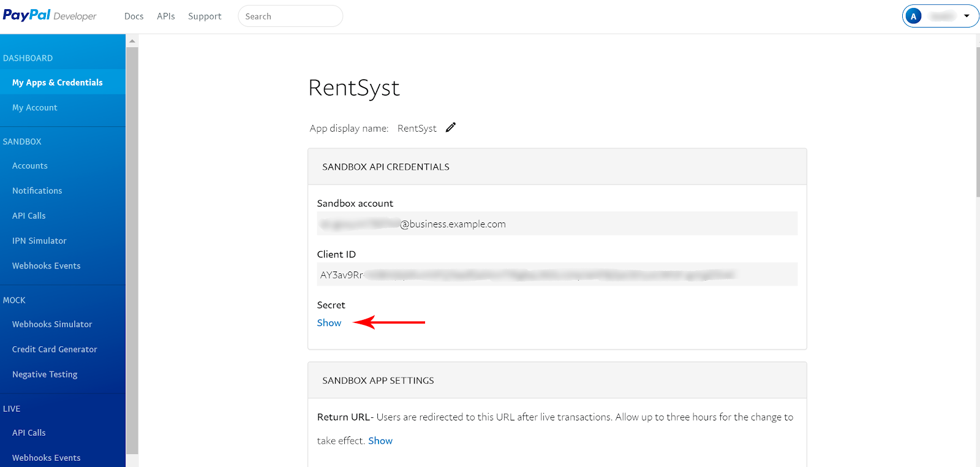Go to My Account

(35, 107)
